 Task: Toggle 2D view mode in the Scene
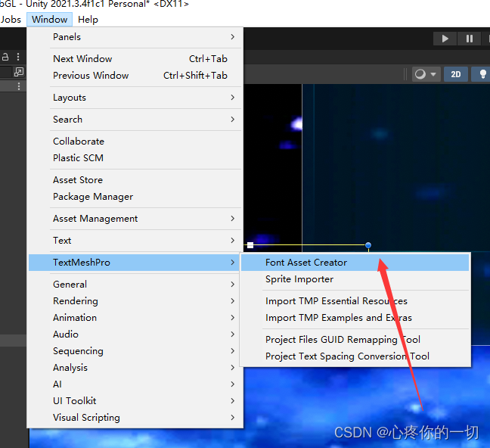456,74
